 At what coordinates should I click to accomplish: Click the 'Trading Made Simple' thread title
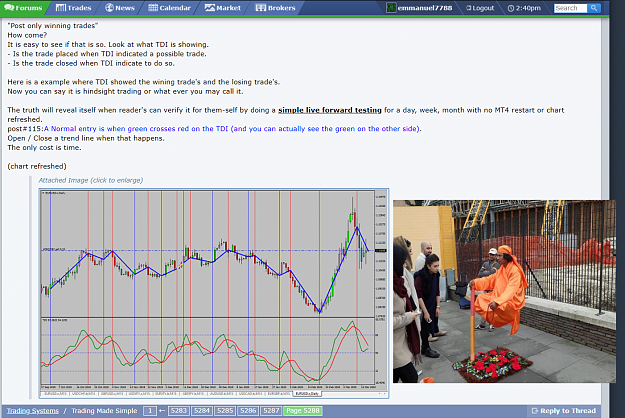(x=104, y=411)
